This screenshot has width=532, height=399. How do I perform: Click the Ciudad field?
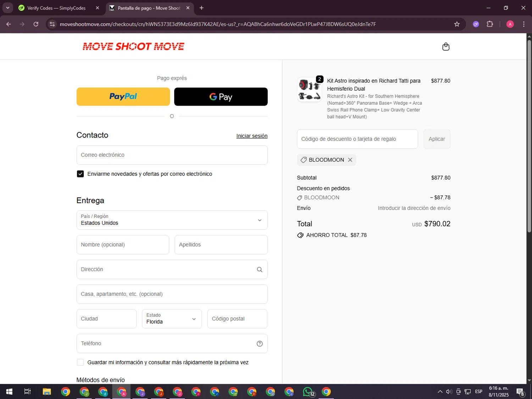(106, 319)
